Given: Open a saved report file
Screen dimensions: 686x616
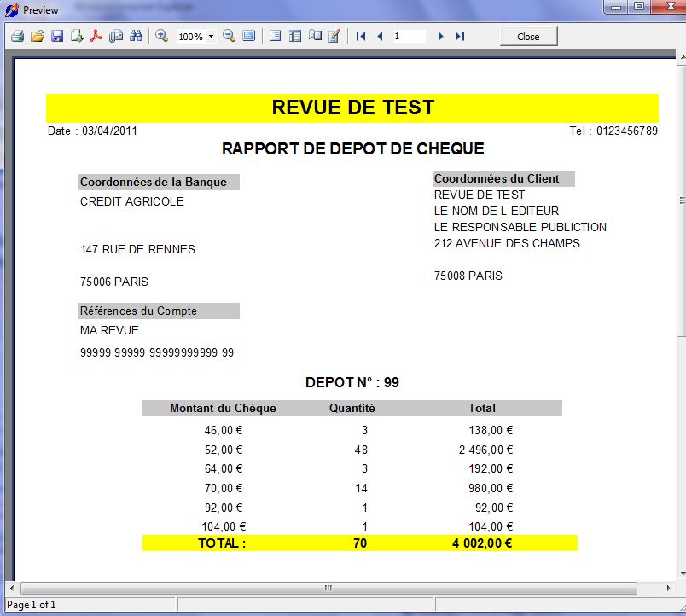Looking at the screenshot, I should [37, 36].
